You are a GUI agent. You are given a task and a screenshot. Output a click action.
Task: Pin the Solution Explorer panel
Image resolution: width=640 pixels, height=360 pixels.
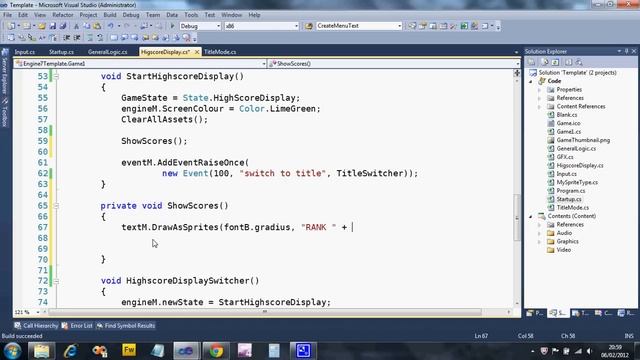tap(627, 51)
